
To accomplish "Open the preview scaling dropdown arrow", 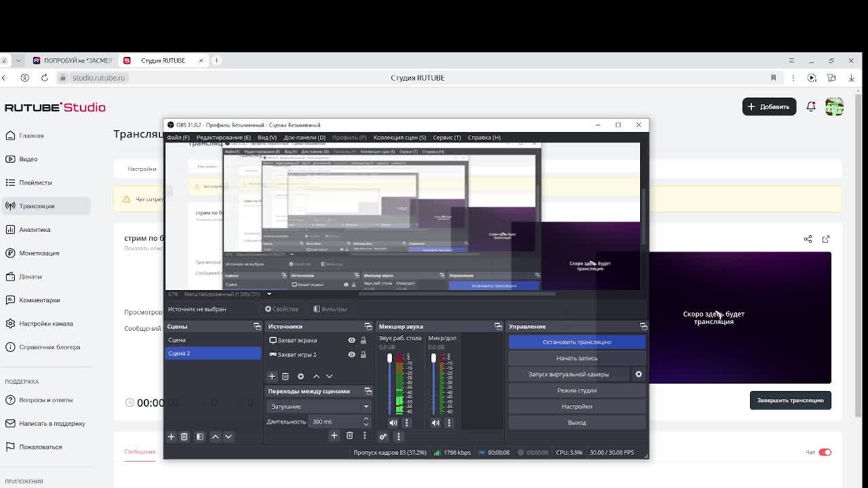I will pos(269,294).
